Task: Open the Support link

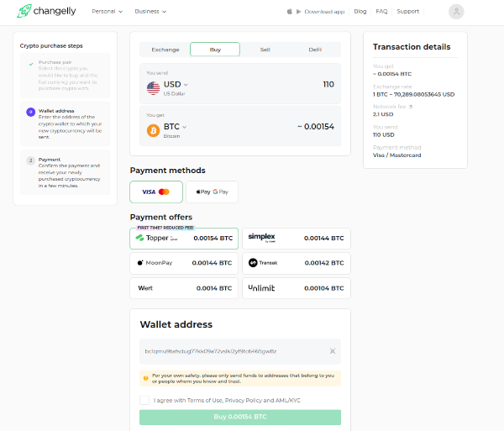Action: pos(407,11)
